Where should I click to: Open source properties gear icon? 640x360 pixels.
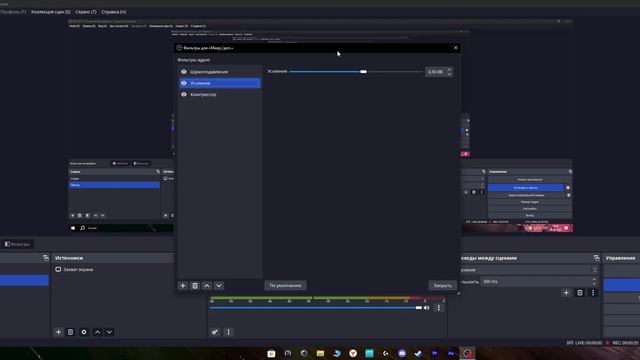click(84, 332)
